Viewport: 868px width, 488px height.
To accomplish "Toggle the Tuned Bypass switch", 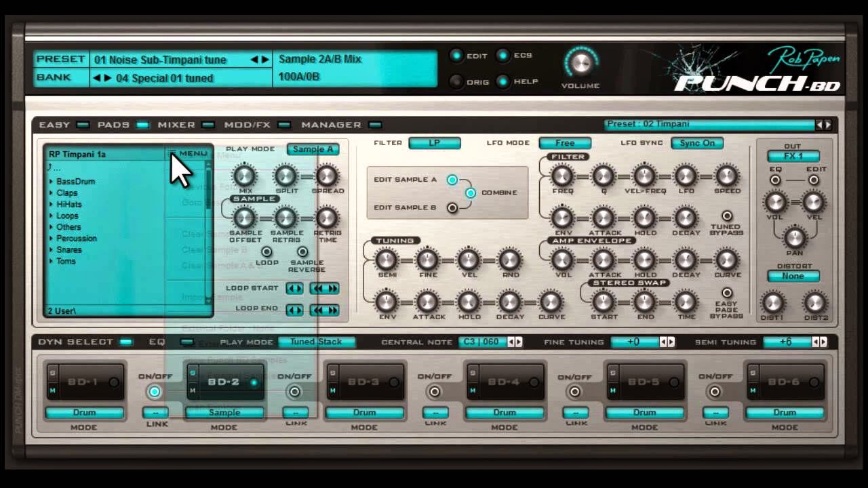I will click(726, 216).
